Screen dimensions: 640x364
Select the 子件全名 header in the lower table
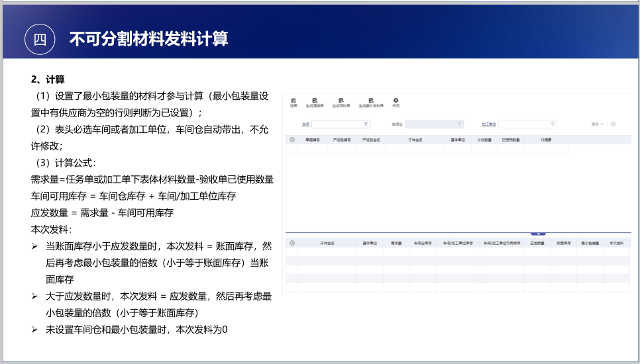(x=327, y=244)
